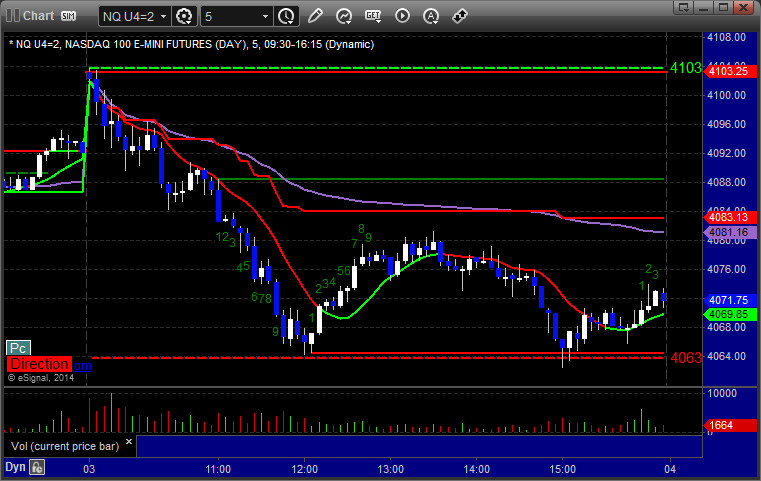
Task: Click the red Direction label
Action: [x=39, y=364]
